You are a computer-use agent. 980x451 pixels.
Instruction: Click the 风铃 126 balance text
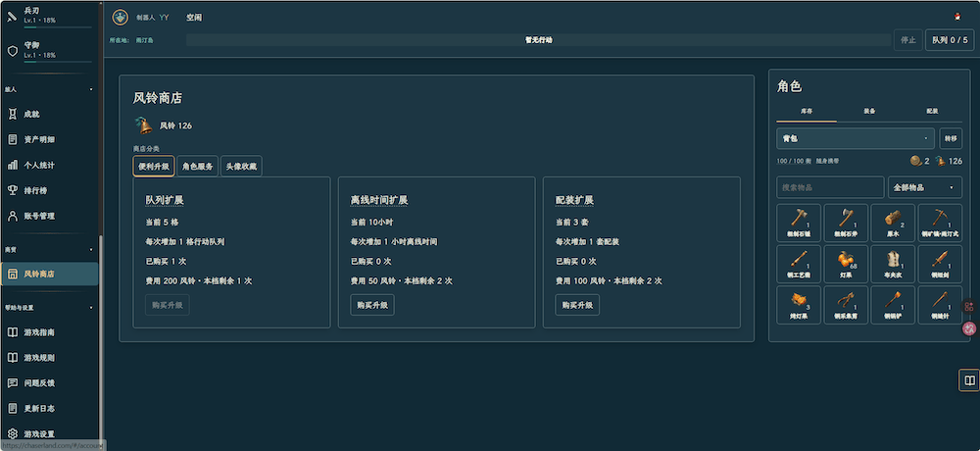175,125
